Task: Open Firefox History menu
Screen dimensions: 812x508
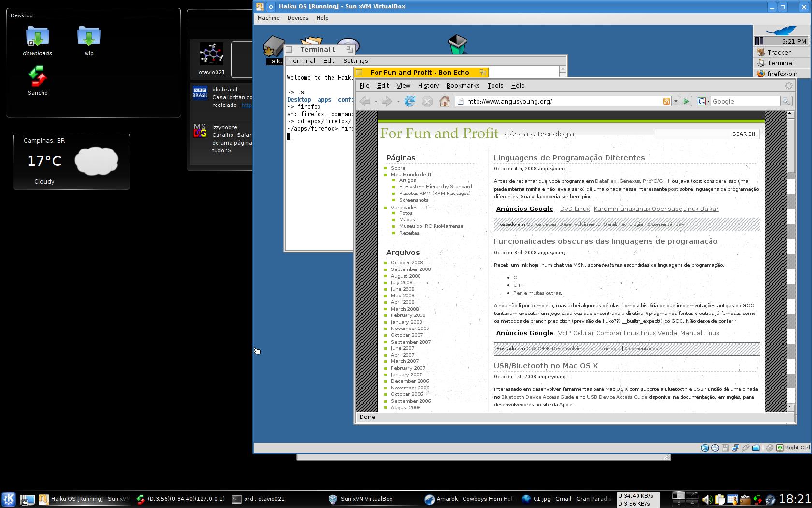Action: (428, 86)
